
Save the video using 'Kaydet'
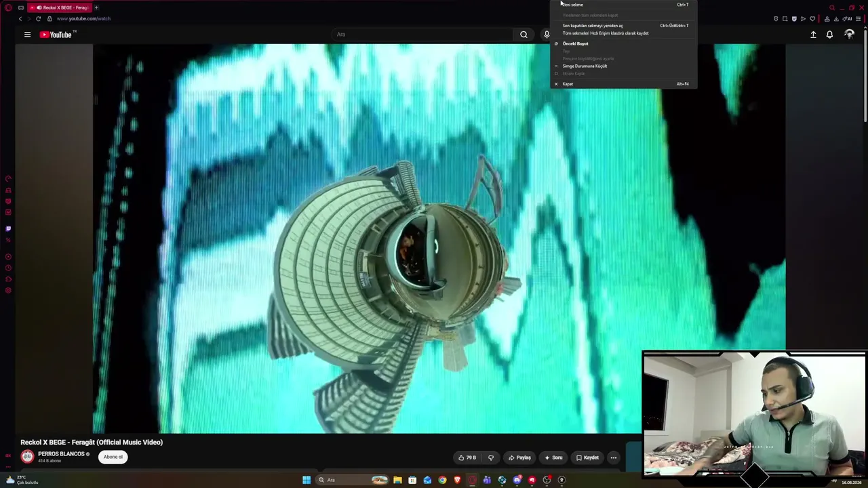click(587, 457)
